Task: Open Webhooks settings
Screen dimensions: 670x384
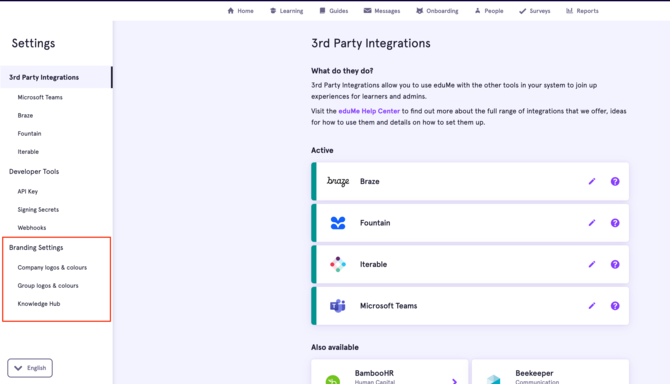Action: 32,228
